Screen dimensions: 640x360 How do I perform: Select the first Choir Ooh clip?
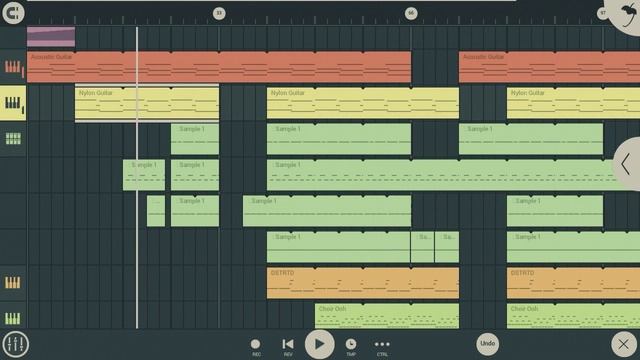[387, 316]
